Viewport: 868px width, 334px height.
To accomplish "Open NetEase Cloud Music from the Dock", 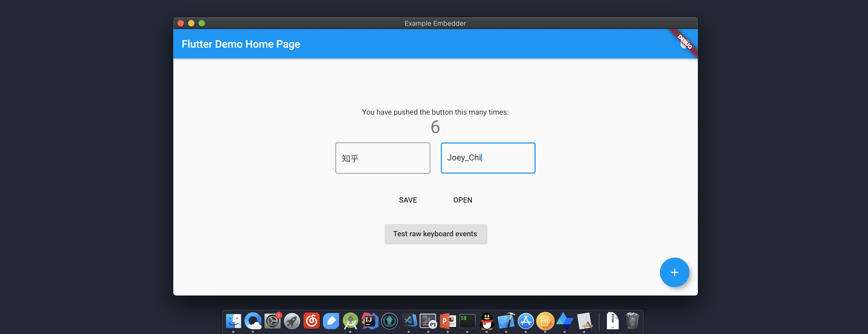I will [312, 321].
